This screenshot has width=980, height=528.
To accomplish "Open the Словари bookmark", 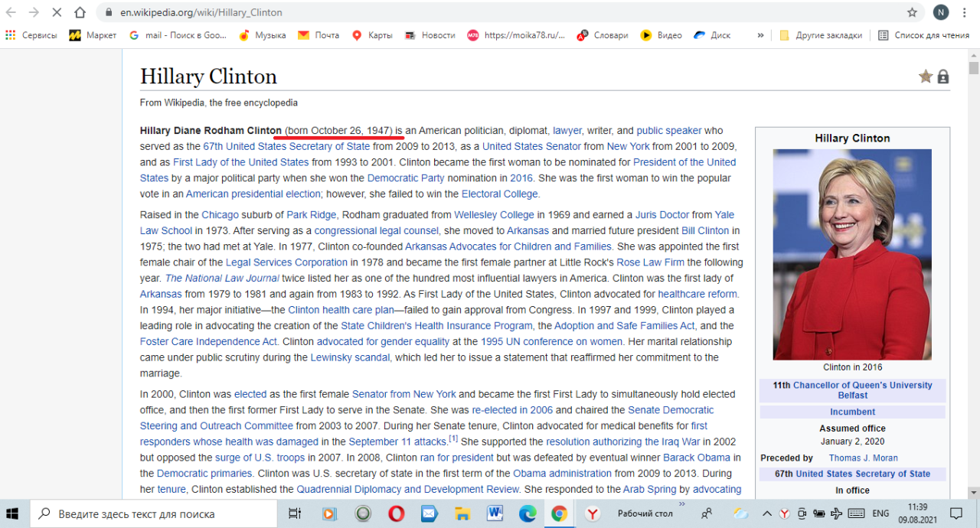I will (603, 35).
